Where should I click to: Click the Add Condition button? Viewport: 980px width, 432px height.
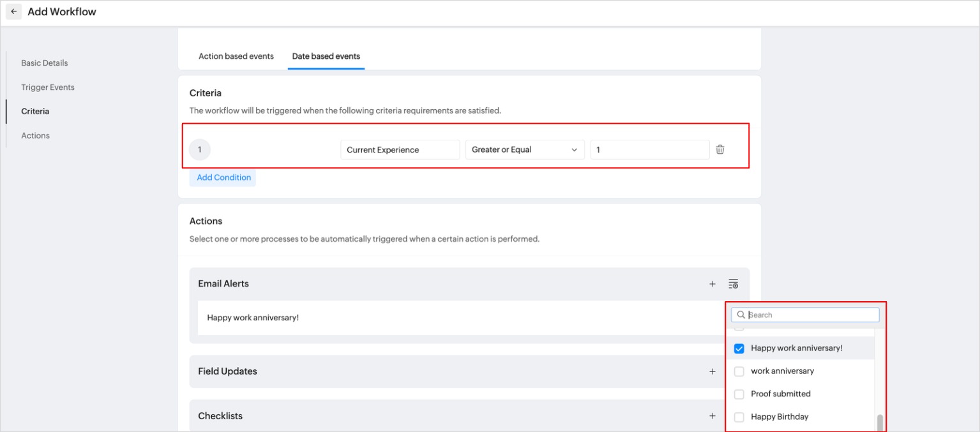pyautogui.click(x=223, y=177)
